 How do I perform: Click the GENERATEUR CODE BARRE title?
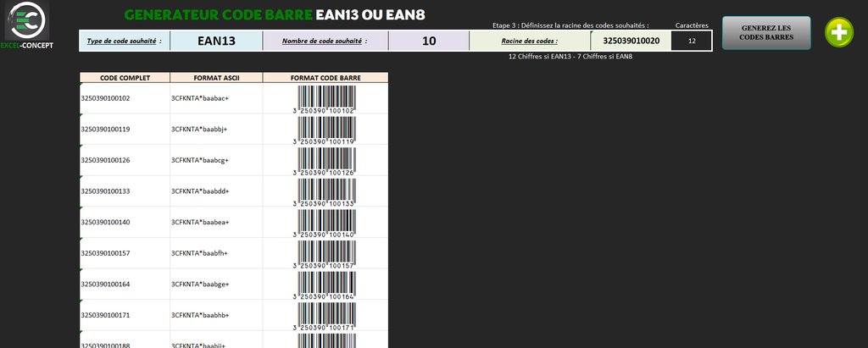tap(275, 15)
